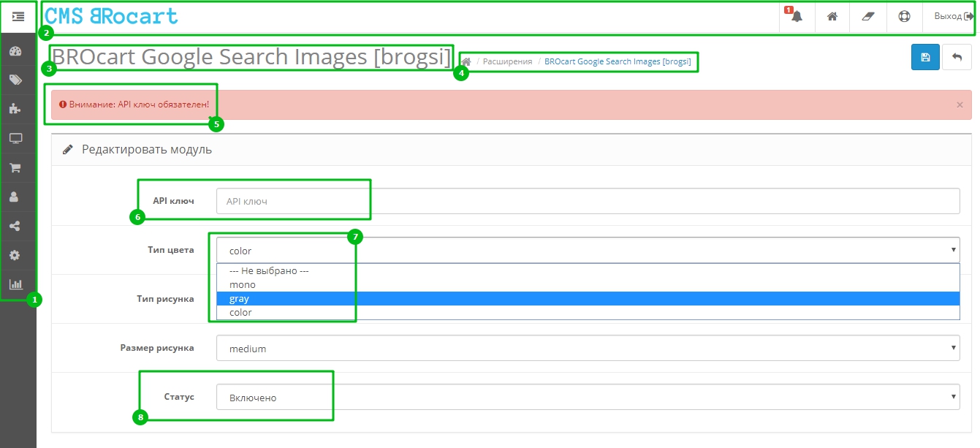The height and width of the screenshot is (448, 980).
Task: Open notifications bell with red badge
Action: tap(796, 16)
